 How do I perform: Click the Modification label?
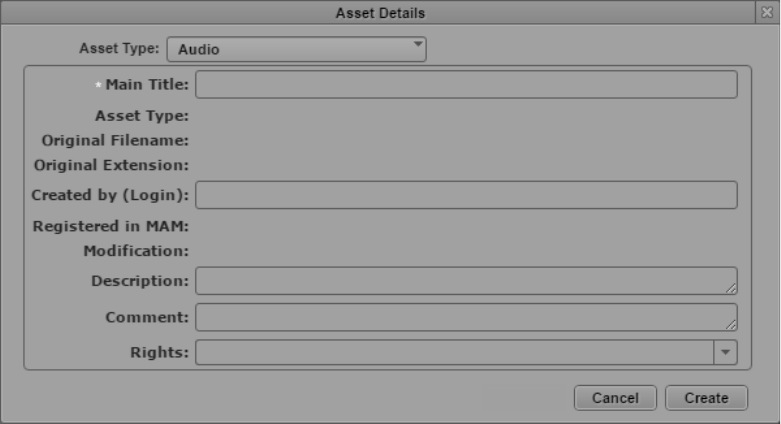136,250
